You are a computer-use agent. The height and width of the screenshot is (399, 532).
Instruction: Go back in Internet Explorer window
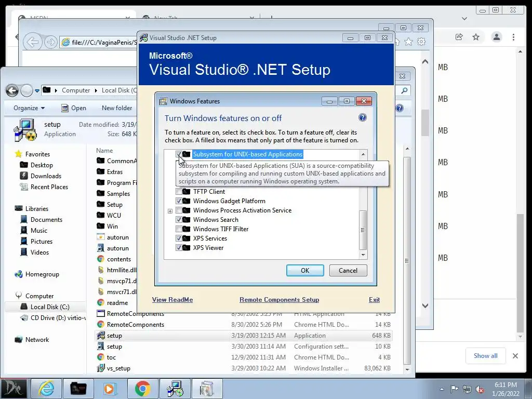[33, 42]
